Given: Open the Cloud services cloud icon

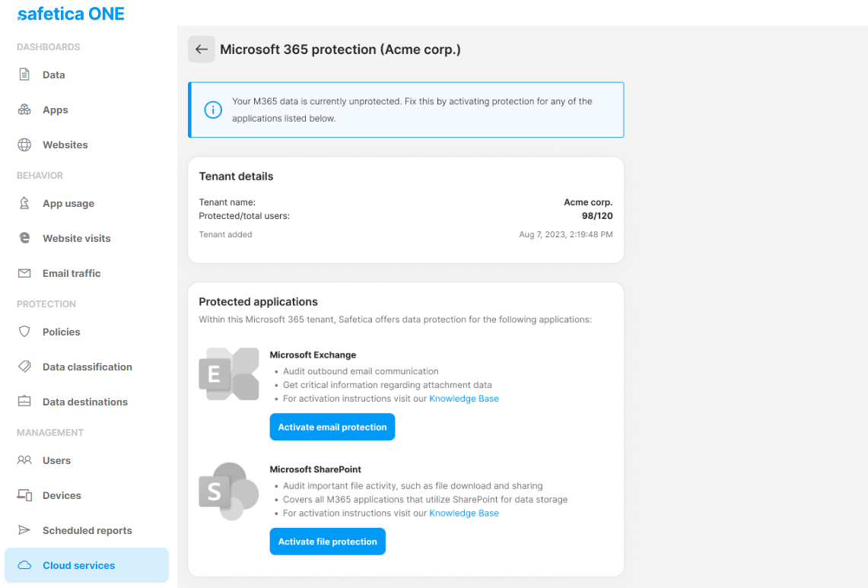Looking at the screenshot, I should point(26,565).
